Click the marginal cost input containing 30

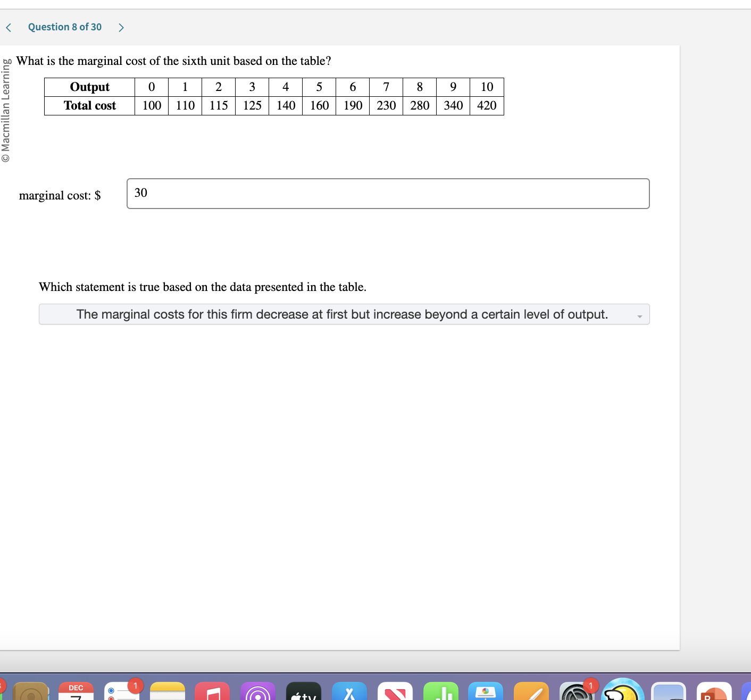click(388, 194)
